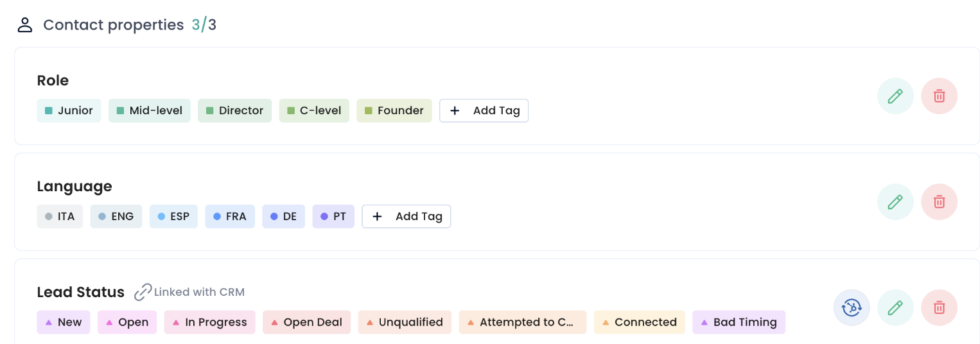Screen dimensions: 980x344
Task: Choose the PT language tag
Action: pyautogui.click(x=333, y=216)
